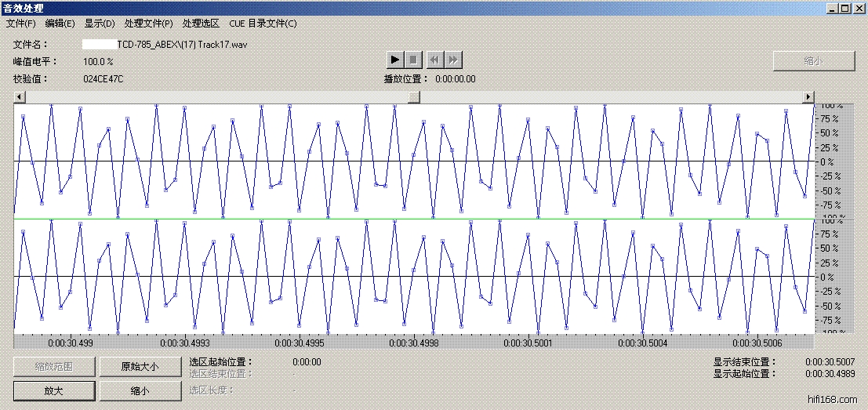Open the 文件(F) menu
The height and width of the screenshot is (410, 868).
pyautogui.click(x=20, y=24)
